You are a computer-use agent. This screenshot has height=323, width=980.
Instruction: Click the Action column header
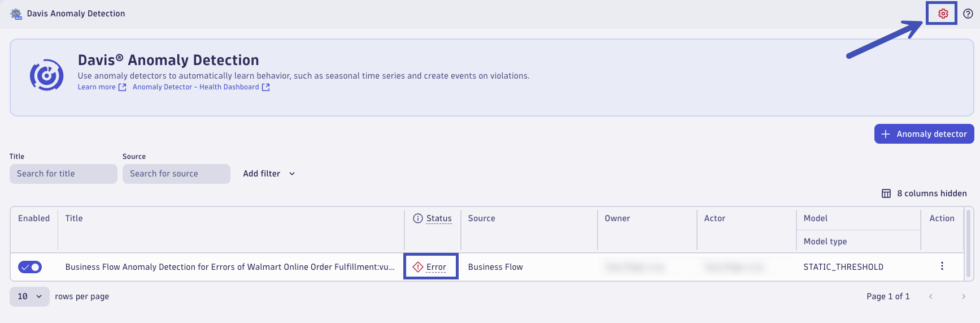click(942, 218)
